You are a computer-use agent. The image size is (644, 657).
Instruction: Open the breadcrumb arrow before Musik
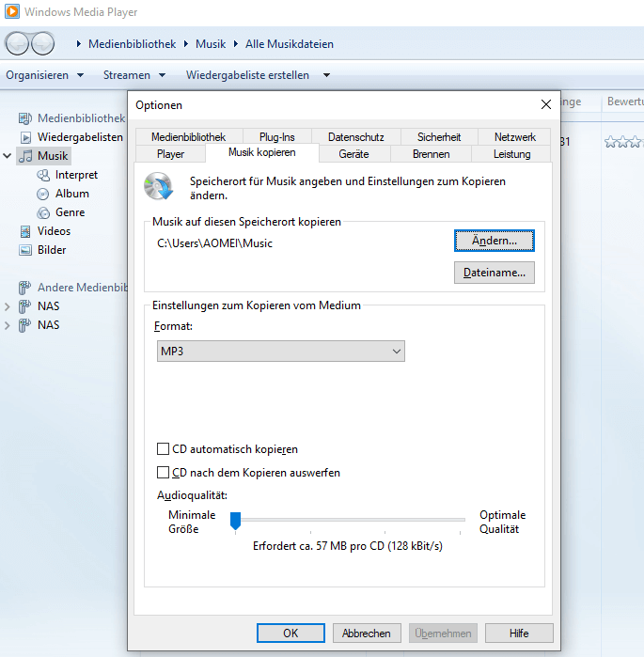[186, 44]
